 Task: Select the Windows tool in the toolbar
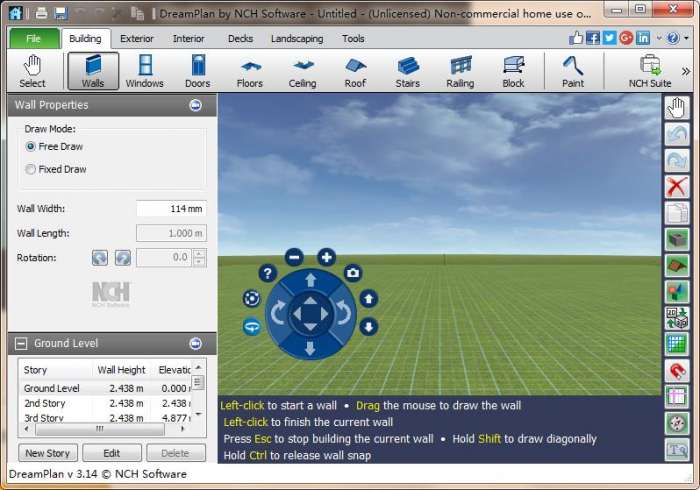tap(145, 71)
